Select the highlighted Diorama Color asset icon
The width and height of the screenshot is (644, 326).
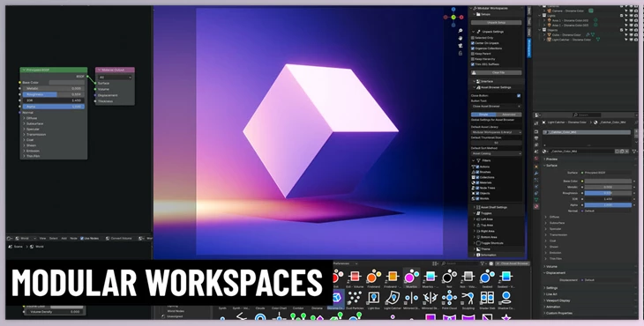336,298
